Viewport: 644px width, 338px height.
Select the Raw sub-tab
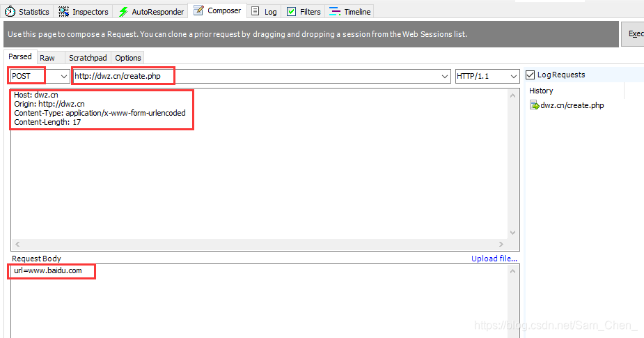47,58
